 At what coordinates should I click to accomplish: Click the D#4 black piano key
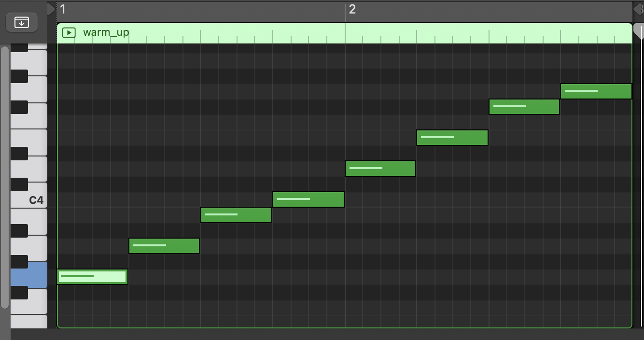point(19,154)
